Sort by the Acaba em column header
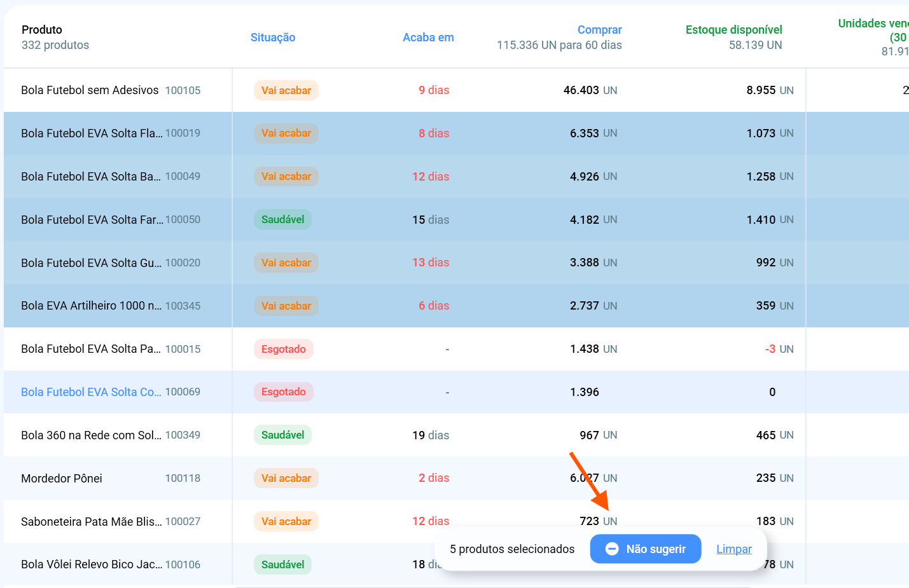The image size is (909, 588). tap(428, 38)
